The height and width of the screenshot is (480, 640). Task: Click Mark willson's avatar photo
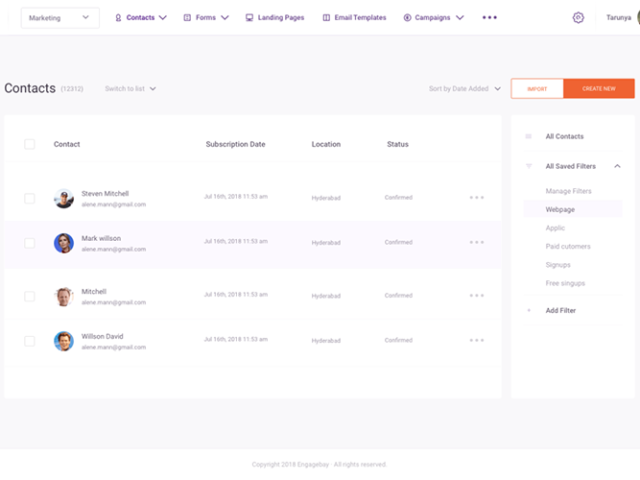[64, 243]
